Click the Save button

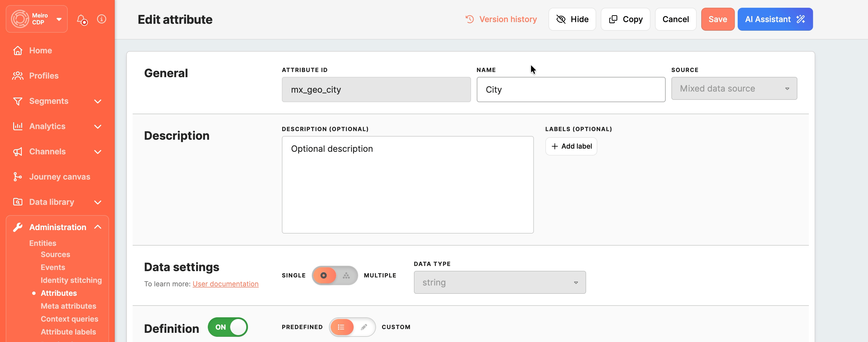pyautogui.click(x=718, y=19)
